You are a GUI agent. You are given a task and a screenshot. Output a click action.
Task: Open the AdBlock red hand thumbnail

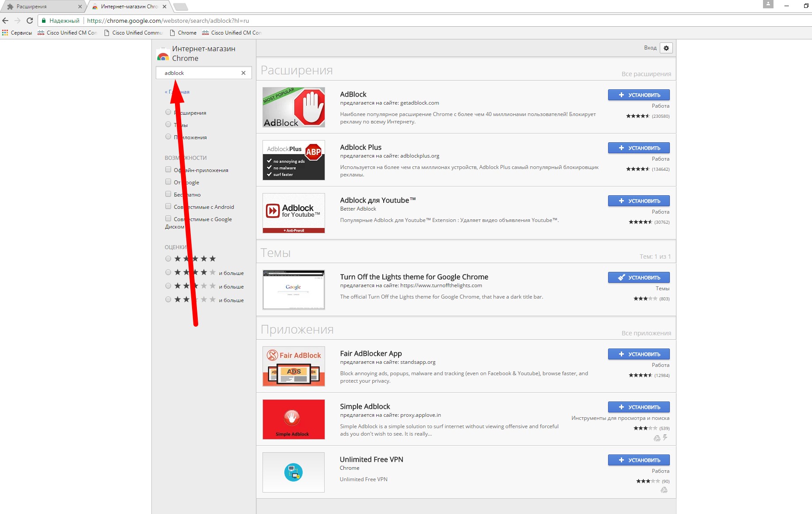tap(294, 107)
